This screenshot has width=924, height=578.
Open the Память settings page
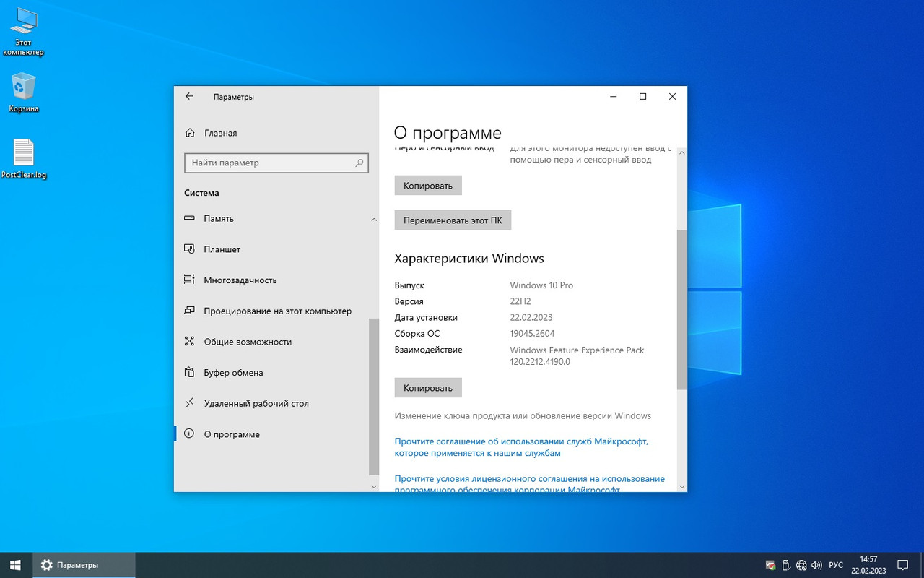tap(276, 218)
